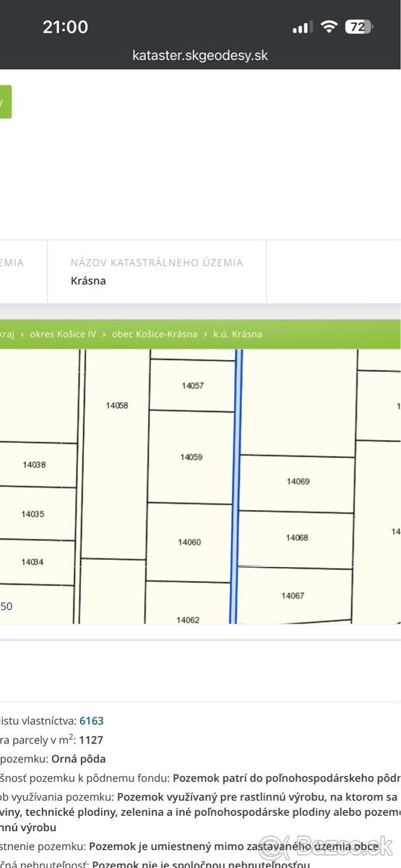Viewport: 401px width, 868px height.
Task: Click parcel 14034 on the map
Action: 32,561
